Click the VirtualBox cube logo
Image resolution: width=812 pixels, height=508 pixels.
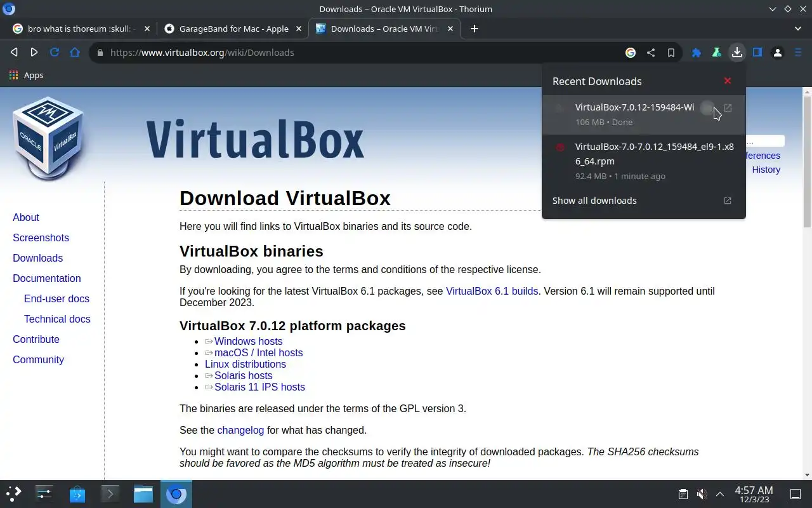coord(48,138)
